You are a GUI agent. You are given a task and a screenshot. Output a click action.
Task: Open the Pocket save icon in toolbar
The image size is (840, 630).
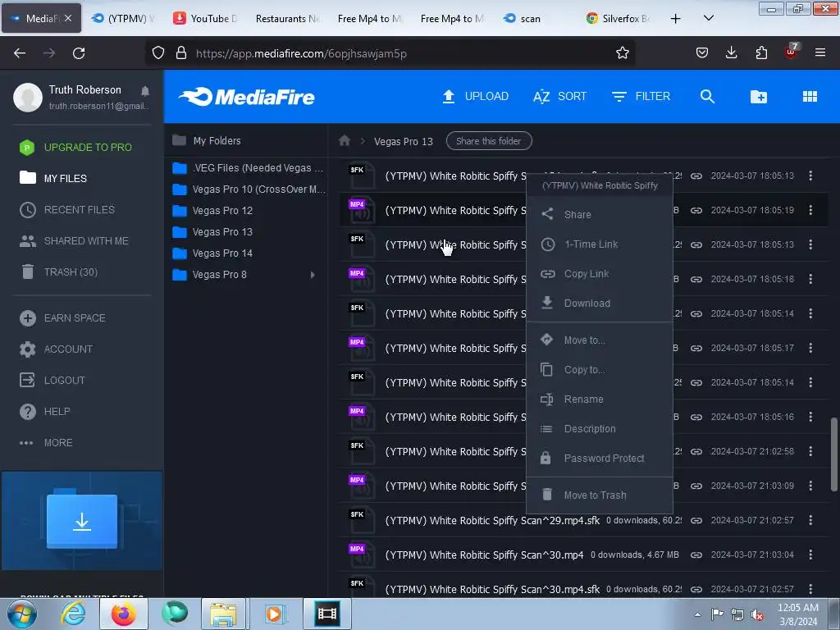pos(702,52)
